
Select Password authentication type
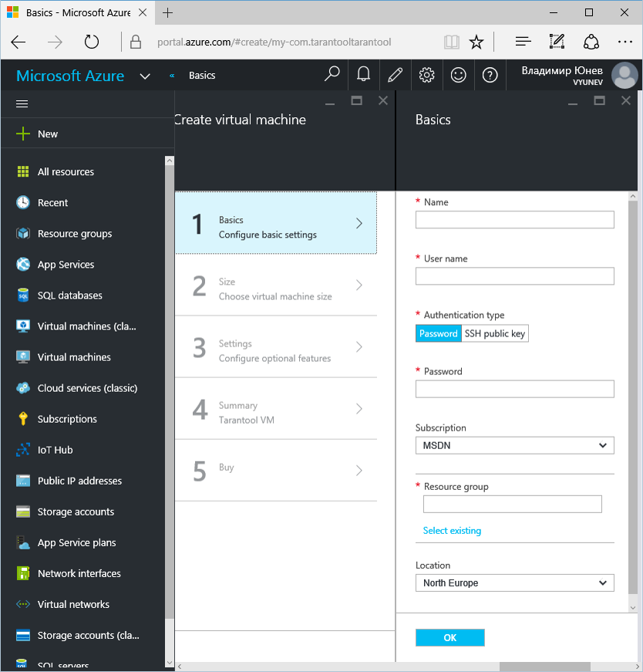438,333
